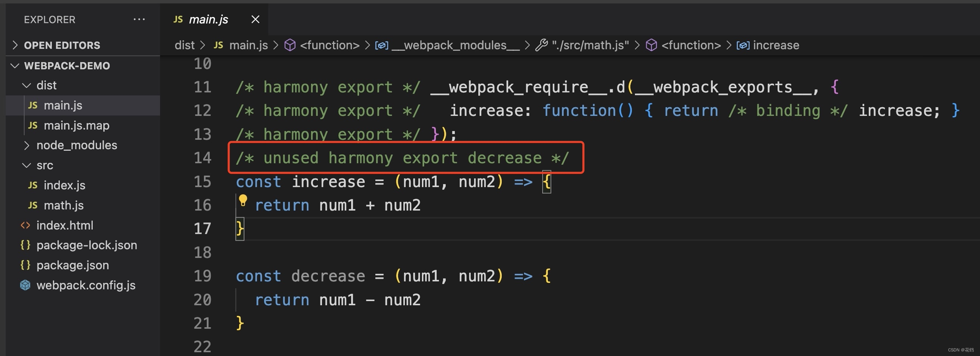
Task: Click 'const increase' declaration on line 15
Action: point(300,182)
